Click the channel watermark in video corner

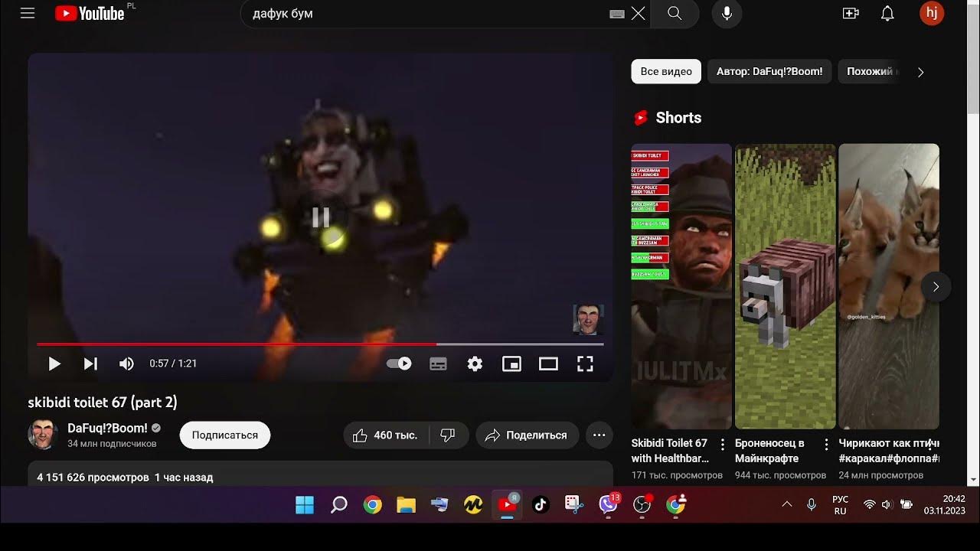[x=588, y=320]
